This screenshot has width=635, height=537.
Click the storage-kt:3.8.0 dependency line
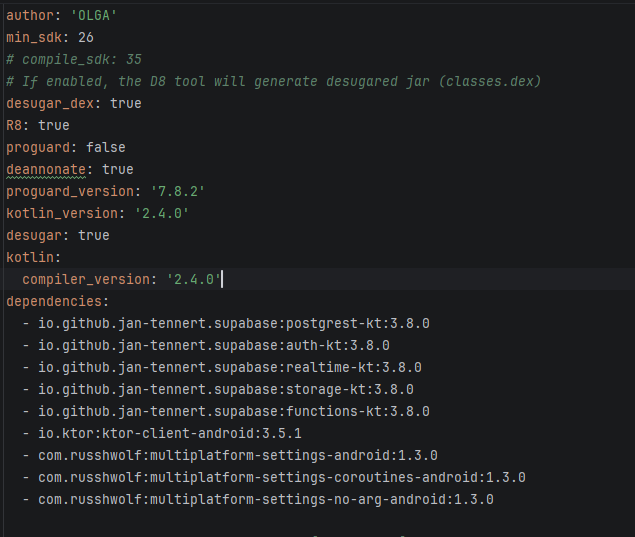(218, 390)
